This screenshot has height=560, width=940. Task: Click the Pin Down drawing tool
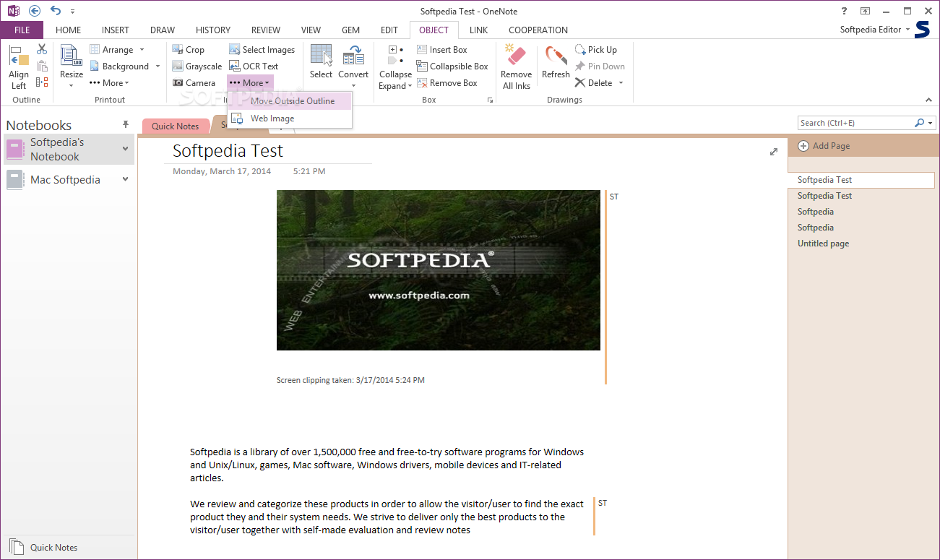(600, 66)
